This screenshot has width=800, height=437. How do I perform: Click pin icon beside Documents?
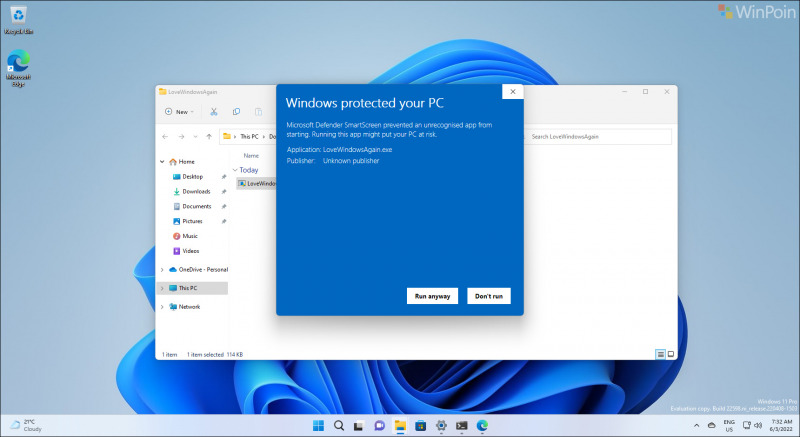223,206
